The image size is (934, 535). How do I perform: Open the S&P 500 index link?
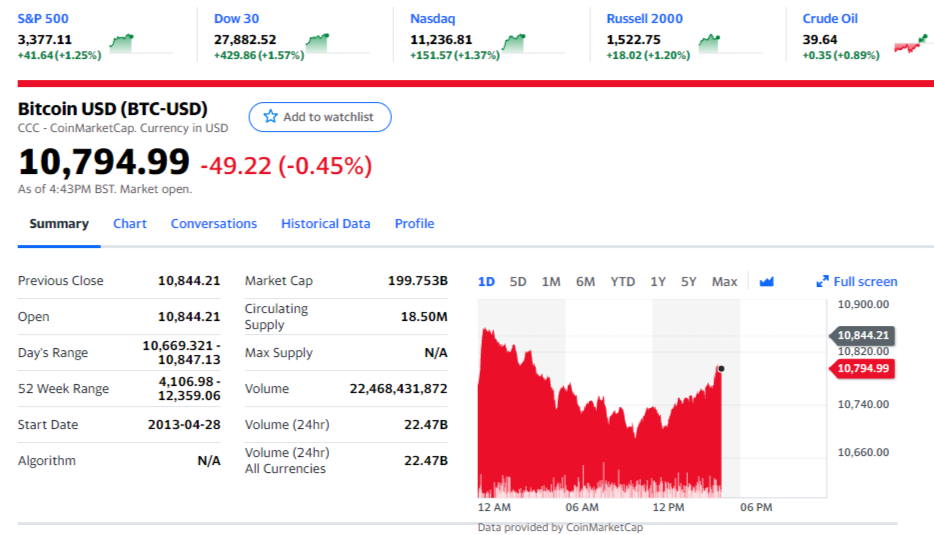coord(43,18)
